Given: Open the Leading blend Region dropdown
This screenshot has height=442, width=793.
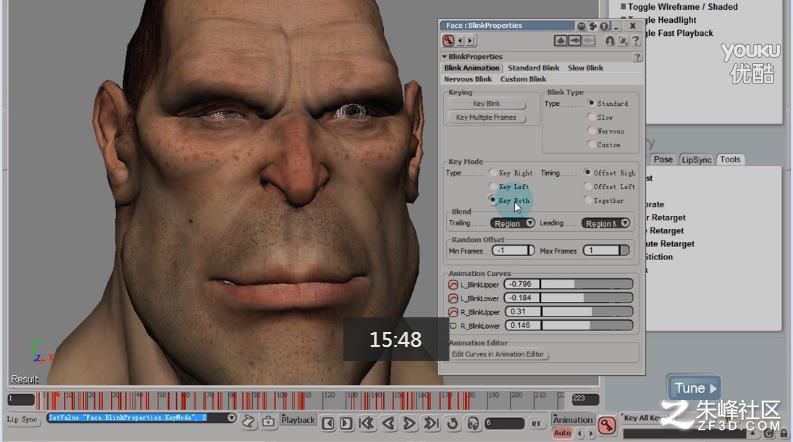Looking at the screenshot, I should [605, 223].
